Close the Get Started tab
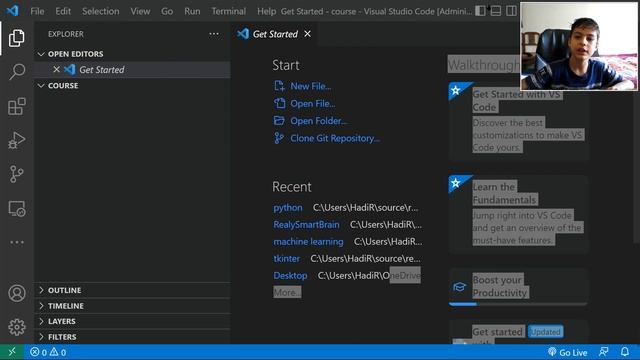The image size is (640, 360). 307,34
